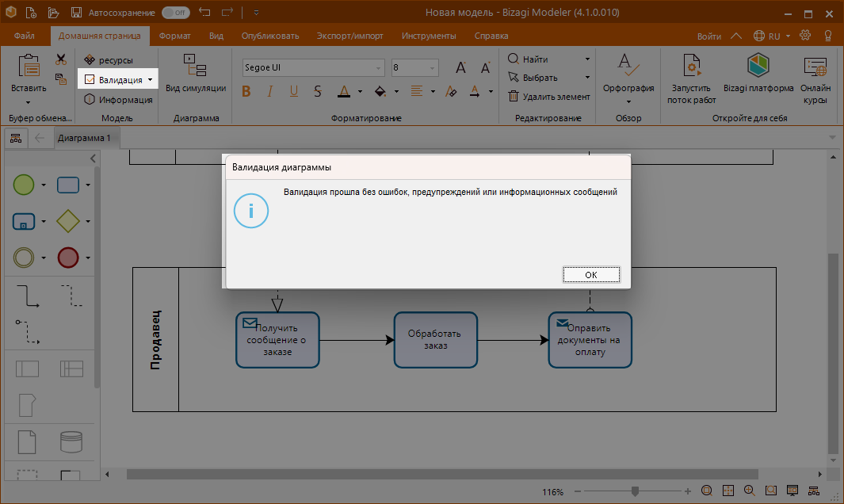This screenshot has height=504, width=844.
Task: Select the green Start event shape
Action: click(x=24, y=185)
